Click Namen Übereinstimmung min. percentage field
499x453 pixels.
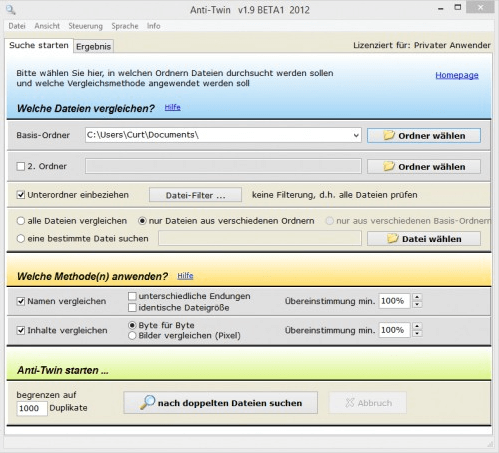[394, 301]
